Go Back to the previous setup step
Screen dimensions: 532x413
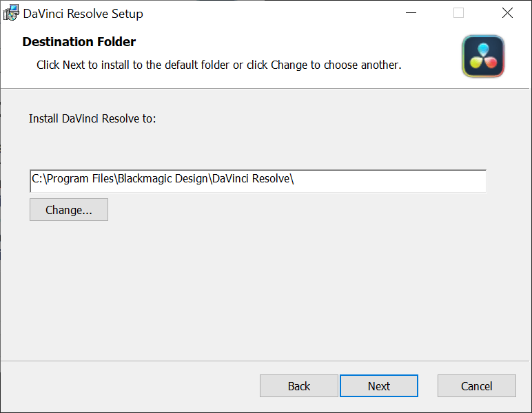point(298,386)
